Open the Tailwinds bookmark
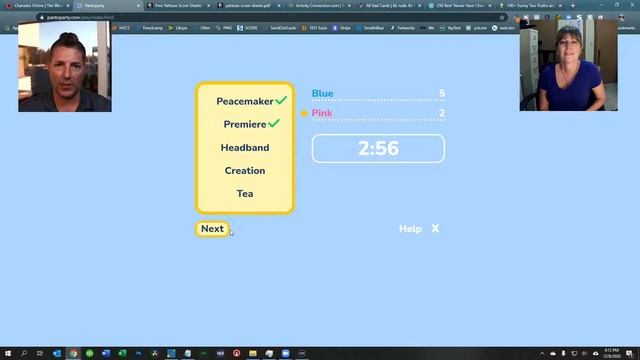 pos(402,28)
